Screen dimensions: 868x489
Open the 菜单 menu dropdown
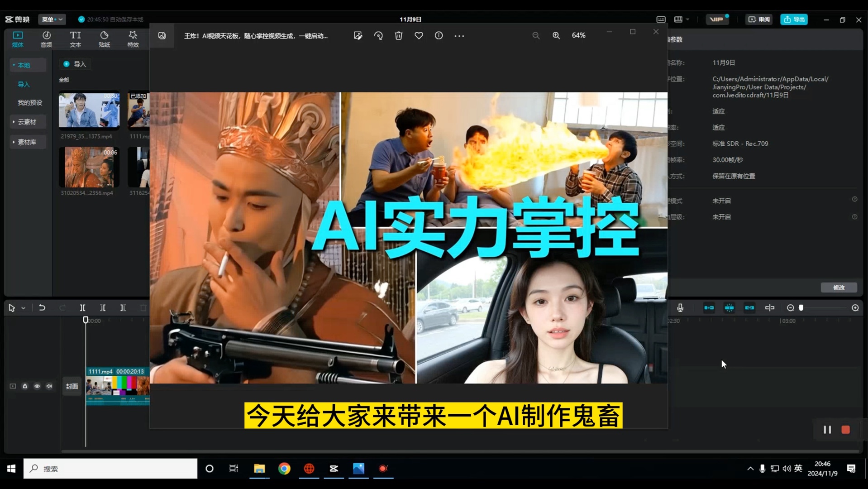tap(52, 19)
